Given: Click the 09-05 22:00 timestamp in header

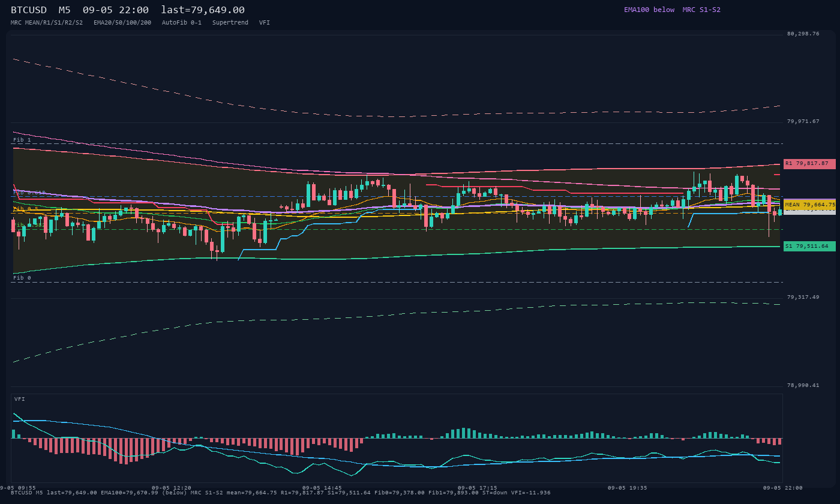Looking at the screenshot, I should (116, 10).
